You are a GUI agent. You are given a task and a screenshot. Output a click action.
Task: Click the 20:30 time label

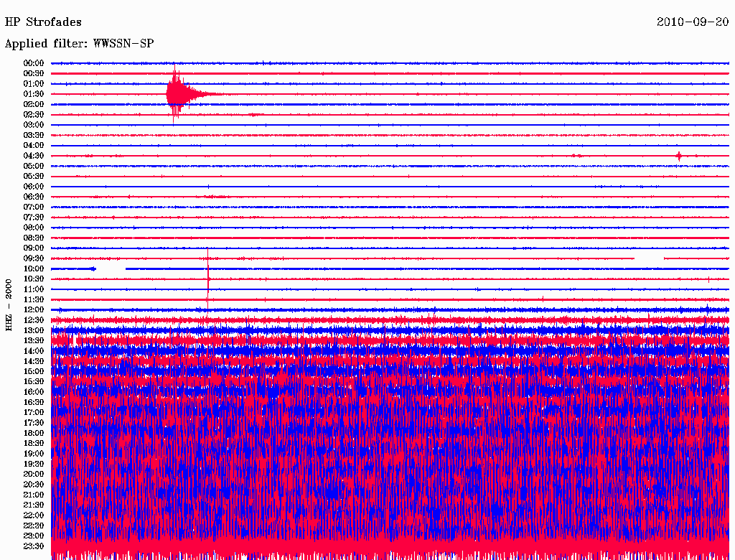click(x=34, y=485)
